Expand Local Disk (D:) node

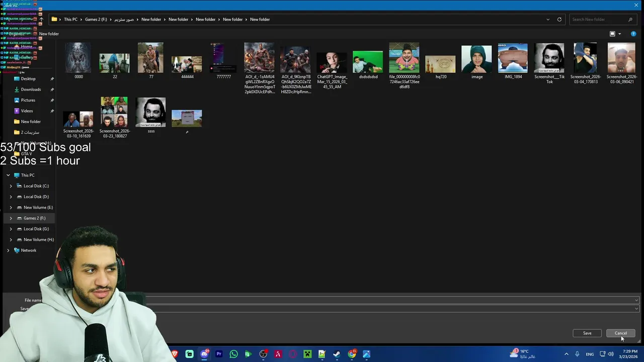click(11, 197)
